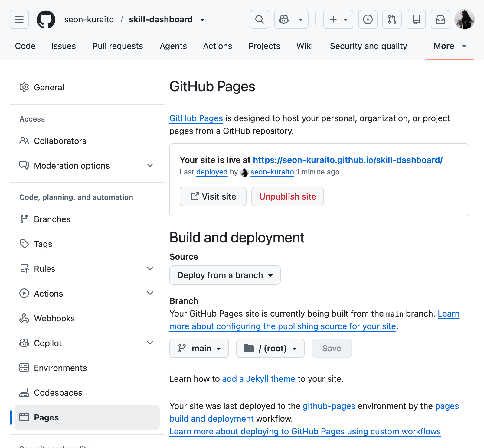Expand the Moderation options chevron
Viewport: 484px width, 448px height.
(x=150, y=165)
